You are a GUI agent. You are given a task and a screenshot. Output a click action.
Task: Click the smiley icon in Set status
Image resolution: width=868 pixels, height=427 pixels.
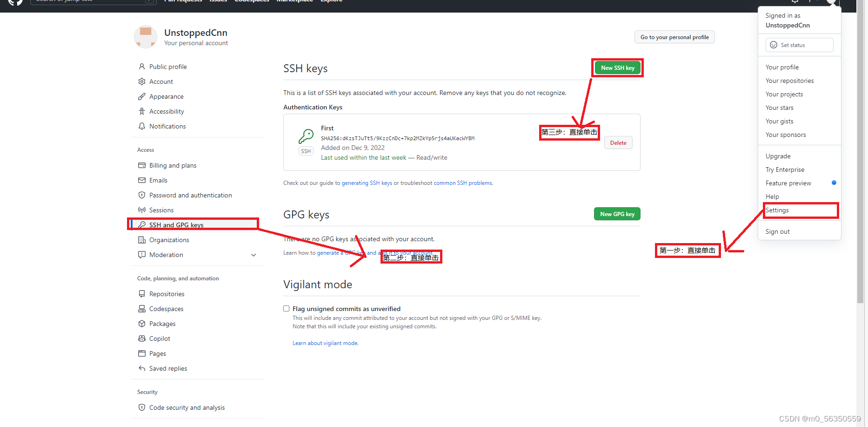tap(774, 45)
